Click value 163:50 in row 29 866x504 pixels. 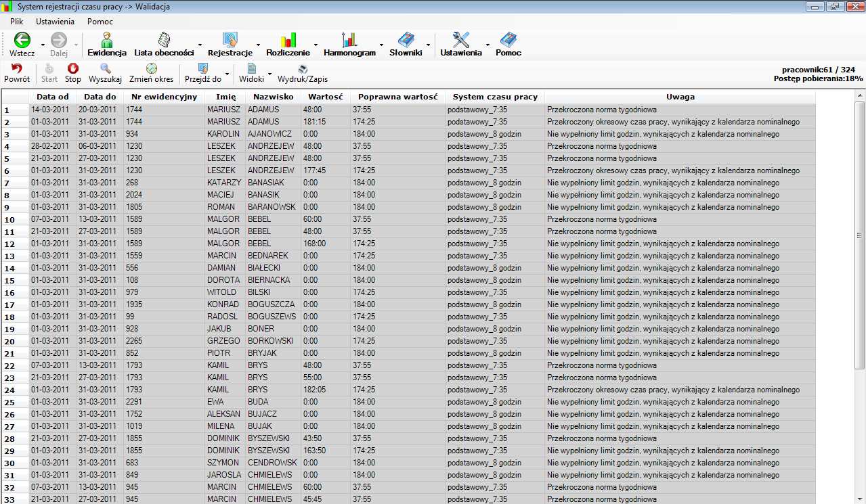click(x=315, y=451)
